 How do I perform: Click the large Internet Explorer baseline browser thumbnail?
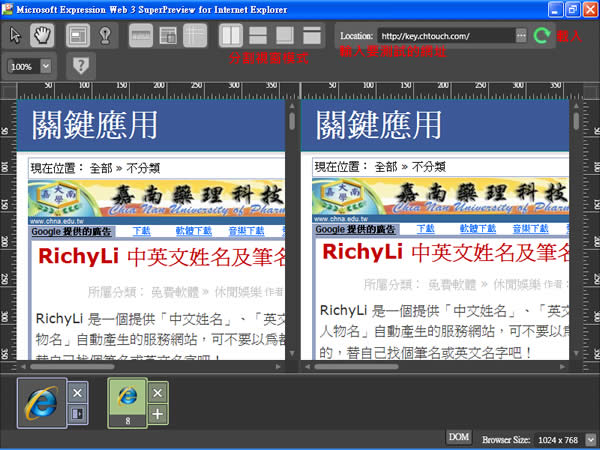[42, 403]
